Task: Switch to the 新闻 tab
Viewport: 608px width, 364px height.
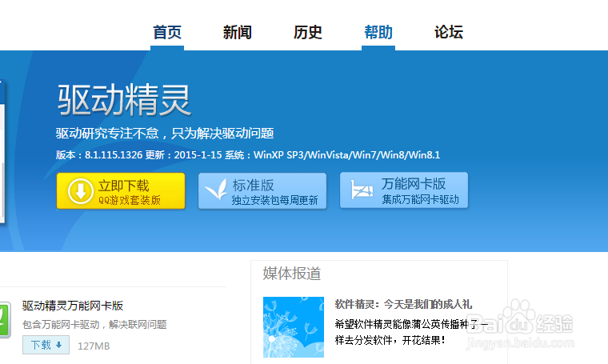Action: (x=238, y=32)
